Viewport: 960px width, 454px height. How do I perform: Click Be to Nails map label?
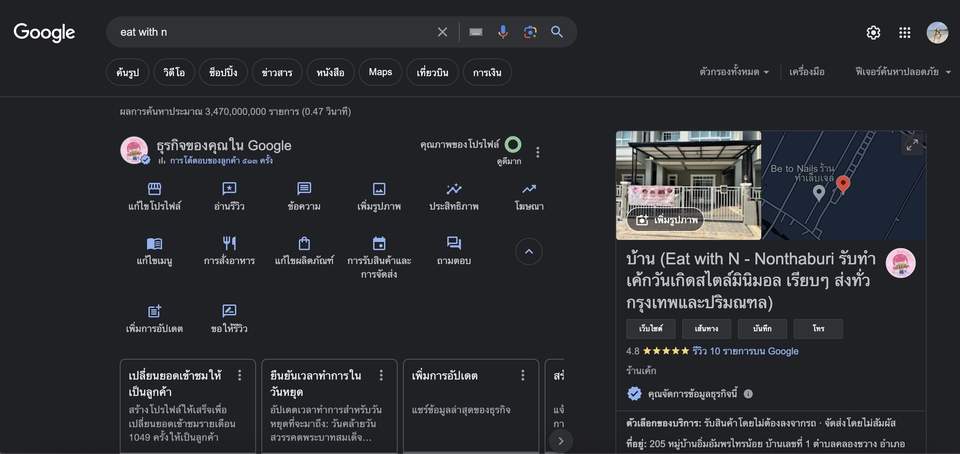click(803, 173)
